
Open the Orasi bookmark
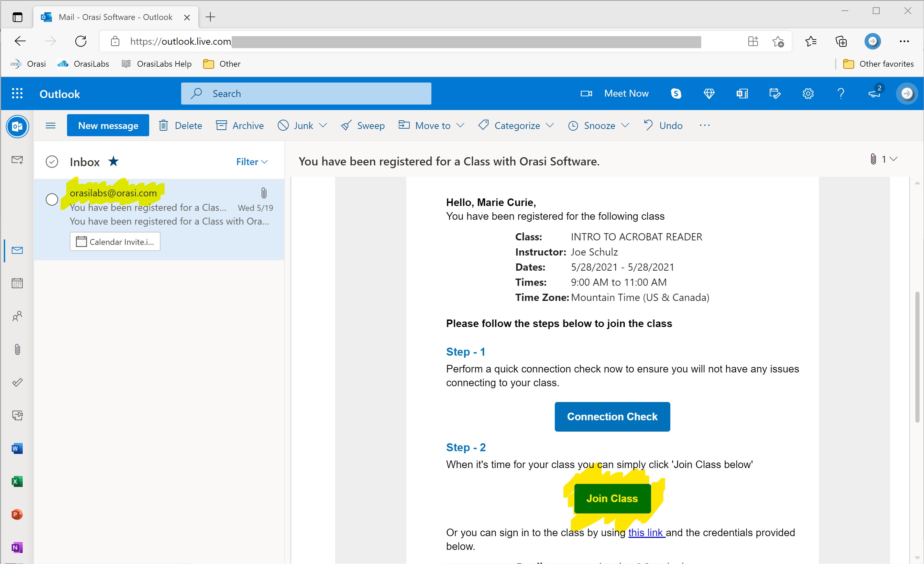(28, 64)
